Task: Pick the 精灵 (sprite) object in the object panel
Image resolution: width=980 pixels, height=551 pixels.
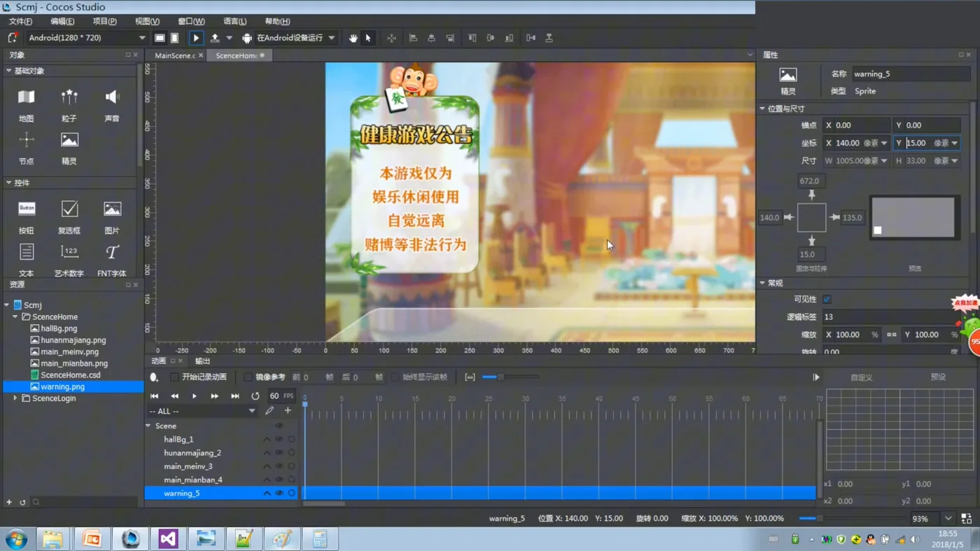Action: tap(69, 148)
